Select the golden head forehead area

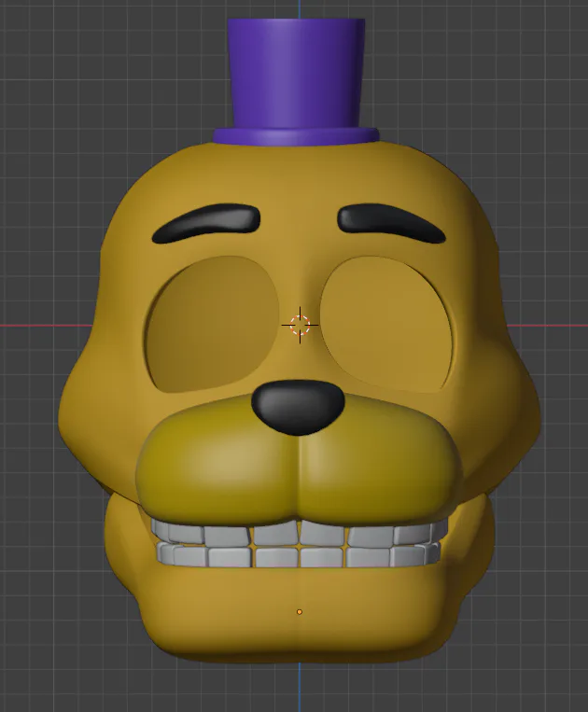298,177
